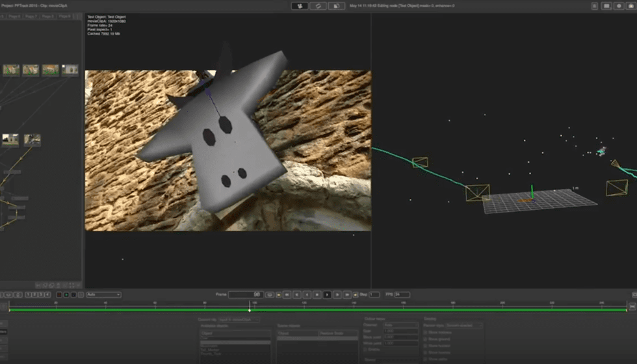
Task: Toggle the topmost Show checkbox under Display
Action: pos(426,332)
